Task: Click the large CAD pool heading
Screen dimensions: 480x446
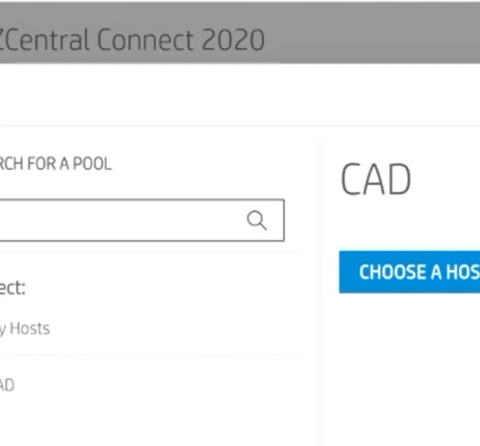Action: pos(376,179)
